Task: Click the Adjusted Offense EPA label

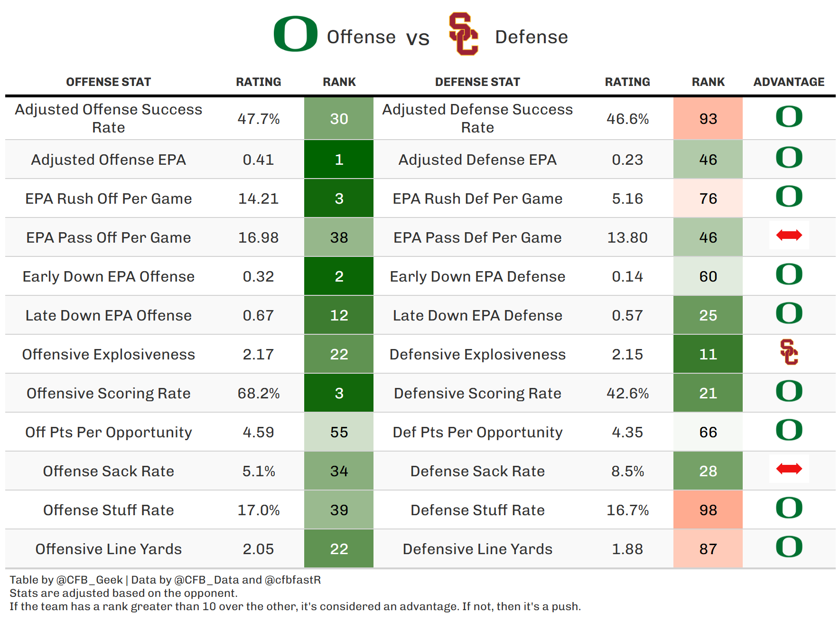Action: click(108, 160)
